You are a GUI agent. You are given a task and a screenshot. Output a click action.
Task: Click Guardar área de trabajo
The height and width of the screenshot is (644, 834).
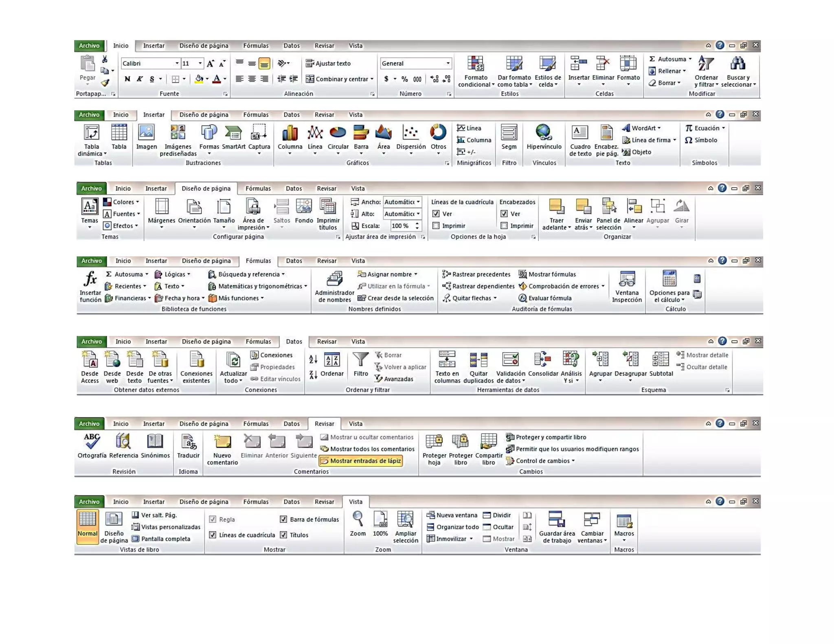click(557, 528)
